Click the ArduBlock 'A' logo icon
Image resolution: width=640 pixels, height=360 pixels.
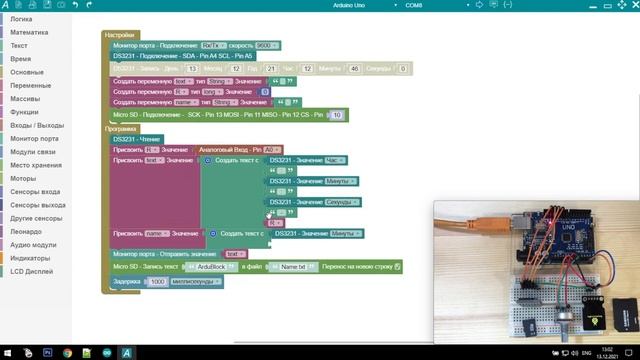point(5,5)
